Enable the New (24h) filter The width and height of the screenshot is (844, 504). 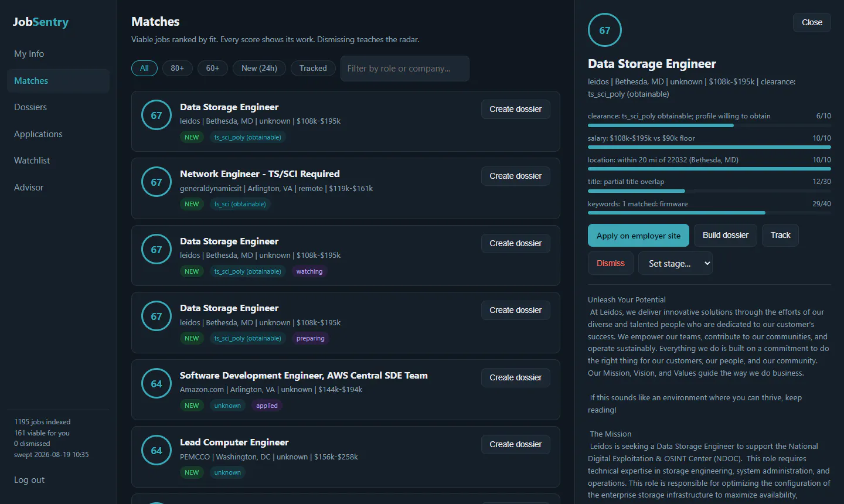tap(259, 69)
